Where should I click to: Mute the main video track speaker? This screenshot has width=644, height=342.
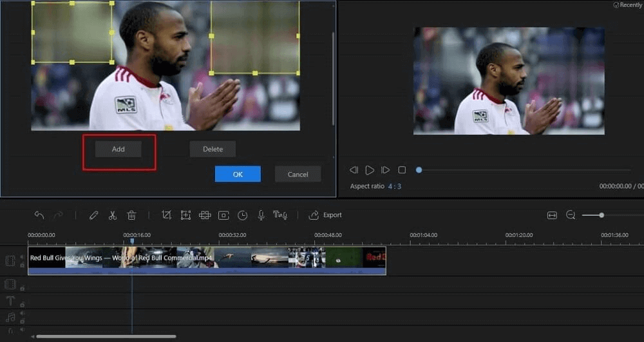[x=22, y=257]
